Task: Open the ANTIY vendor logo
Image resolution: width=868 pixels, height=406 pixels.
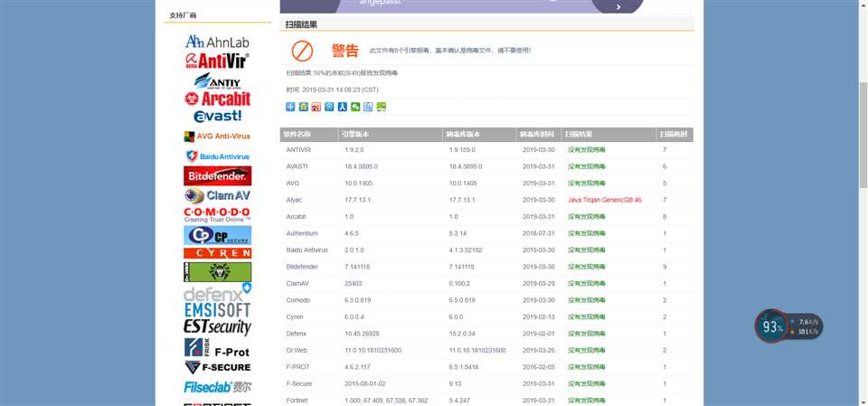Action: click(x=218, y=80)
